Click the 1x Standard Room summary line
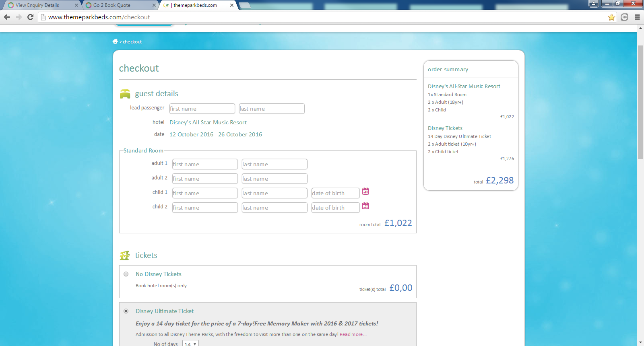Screen dimensions: 644x346 click(447, 95)
